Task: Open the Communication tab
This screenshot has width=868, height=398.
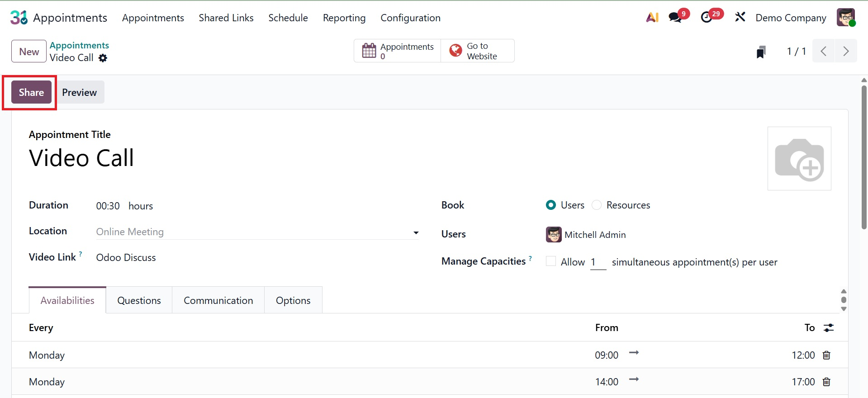Action: click(x=218, y=300)
